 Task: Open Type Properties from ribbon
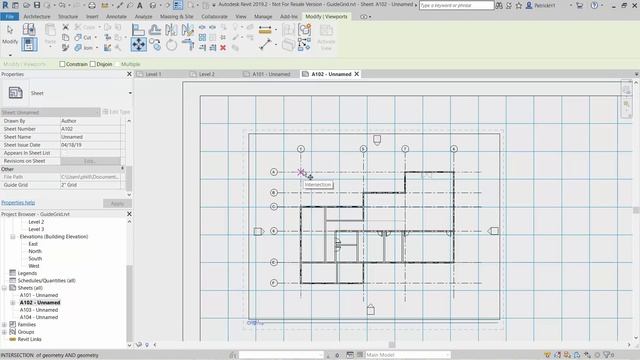29,29
